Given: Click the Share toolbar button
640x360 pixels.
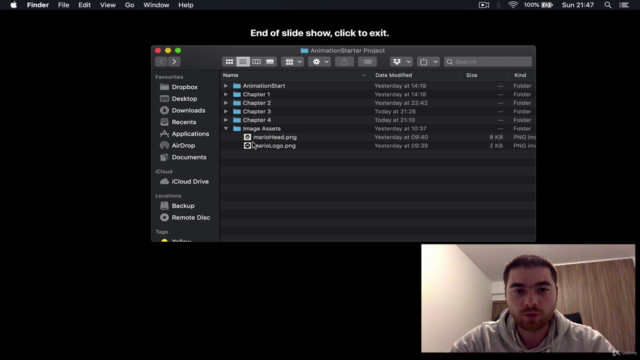Looking at the screenshot, I should [x=344, y=62].
